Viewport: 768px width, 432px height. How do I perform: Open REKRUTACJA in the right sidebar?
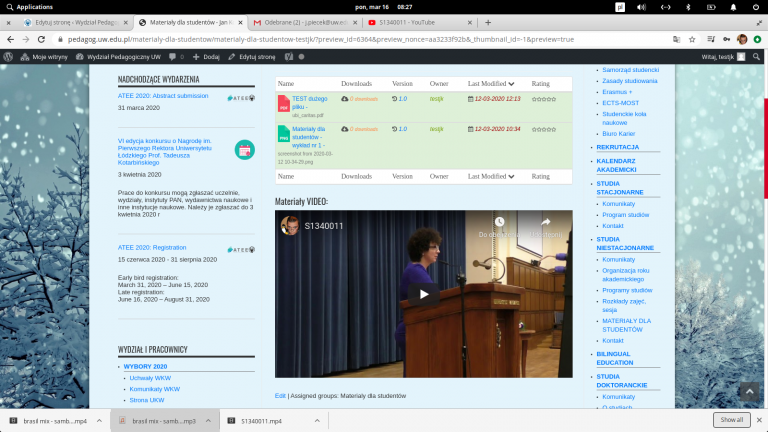[618, 147]
